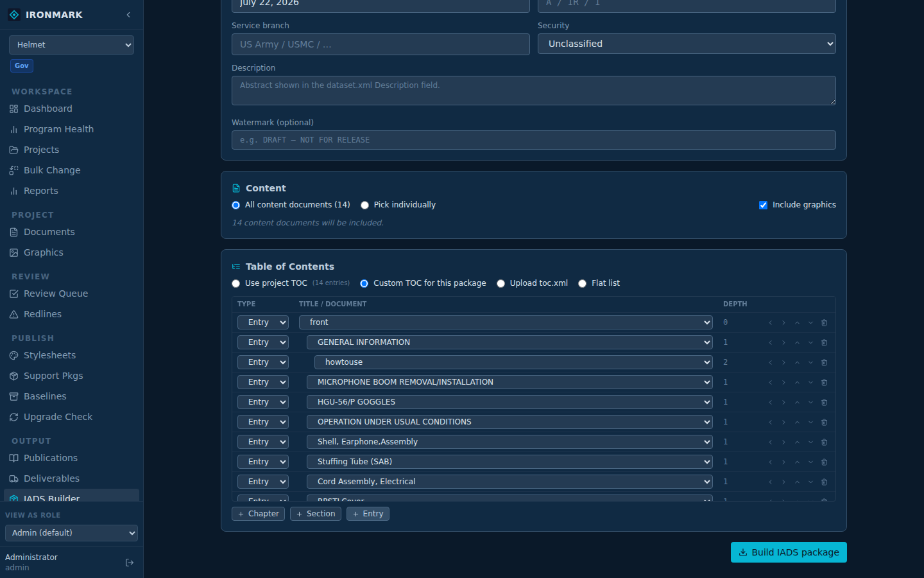Go to Program Health page
Screen dimensions: 924x578
71,129
